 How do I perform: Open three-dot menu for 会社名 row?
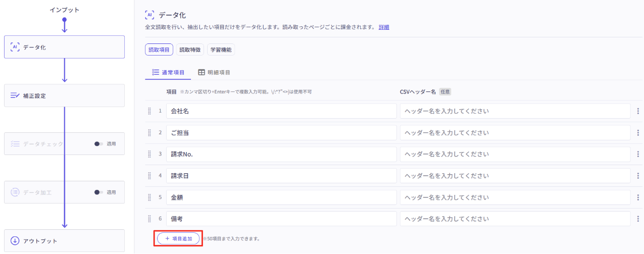pos(637,111)
